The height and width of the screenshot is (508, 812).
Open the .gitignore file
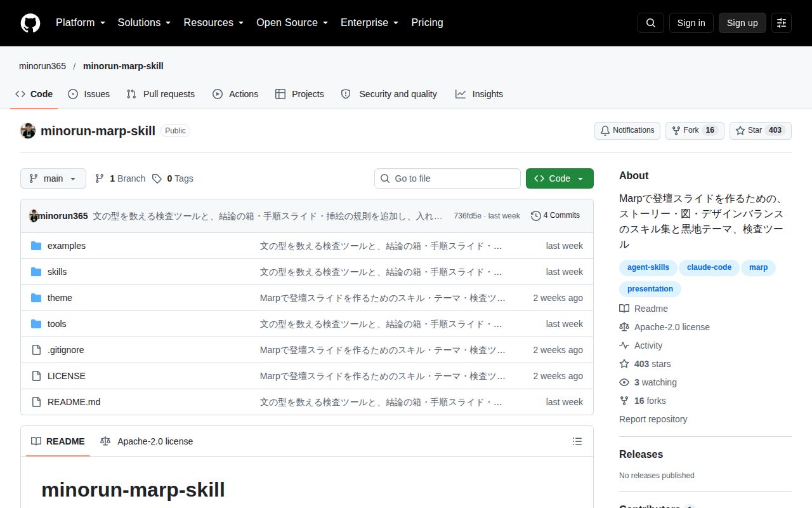pos(66,350)
